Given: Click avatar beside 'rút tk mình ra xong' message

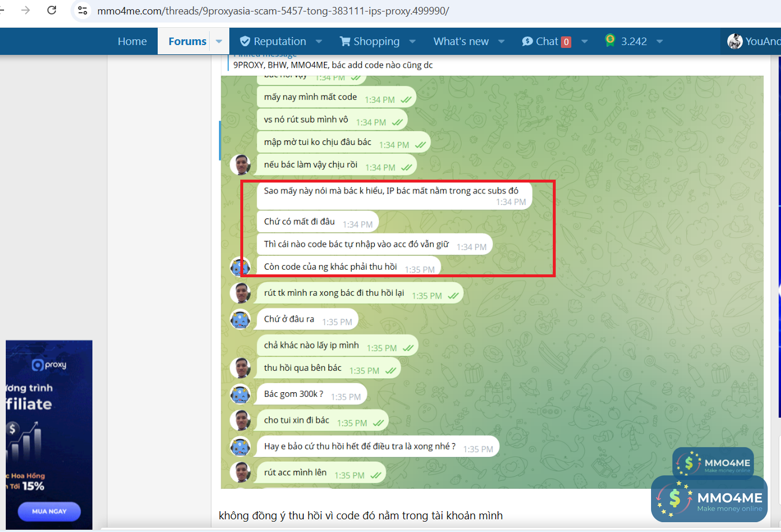Looking at the screenshot, I should point(240,293).
